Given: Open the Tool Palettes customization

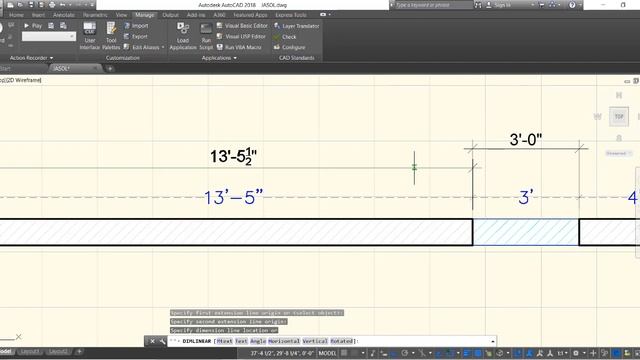Looking at the screenshot, I should point(111,36).
